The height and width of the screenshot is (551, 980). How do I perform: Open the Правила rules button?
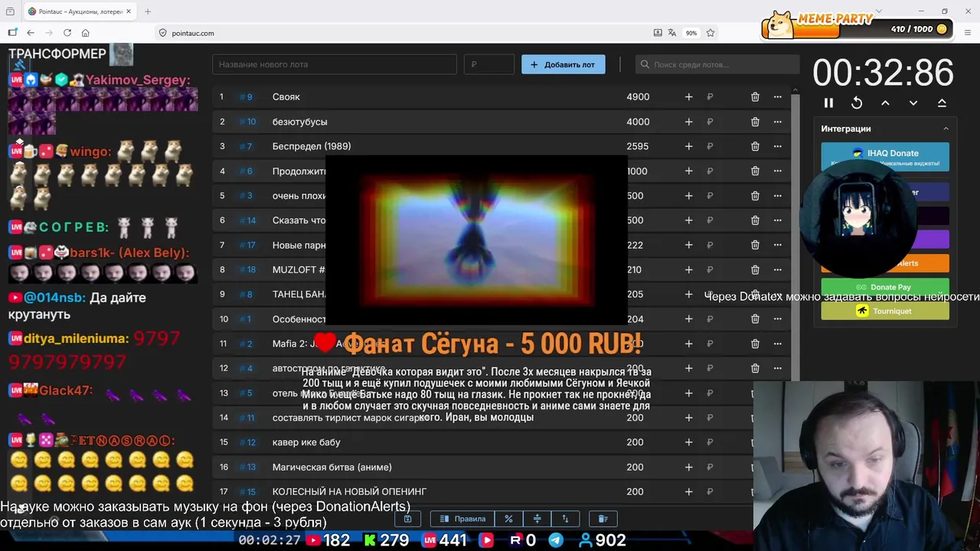[x=462, y=519]
